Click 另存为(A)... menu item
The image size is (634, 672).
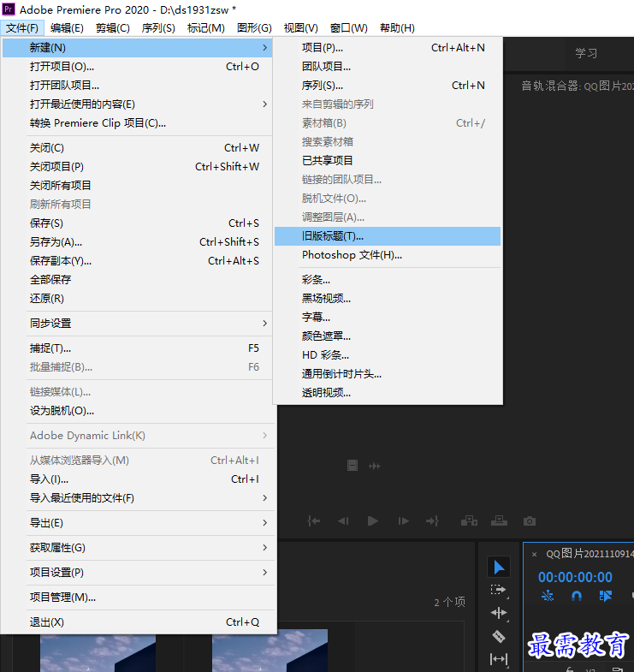[x=137, y=242]
